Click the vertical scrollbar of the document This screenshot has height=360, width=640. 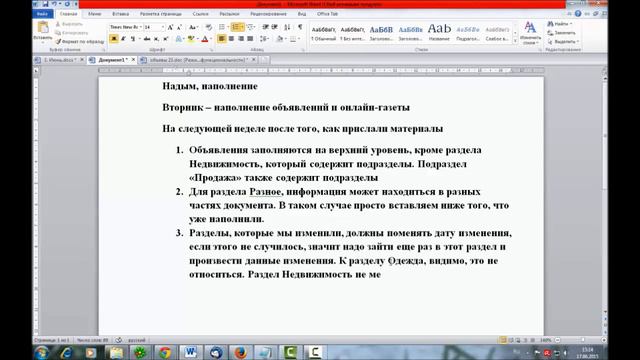(604, 196)
